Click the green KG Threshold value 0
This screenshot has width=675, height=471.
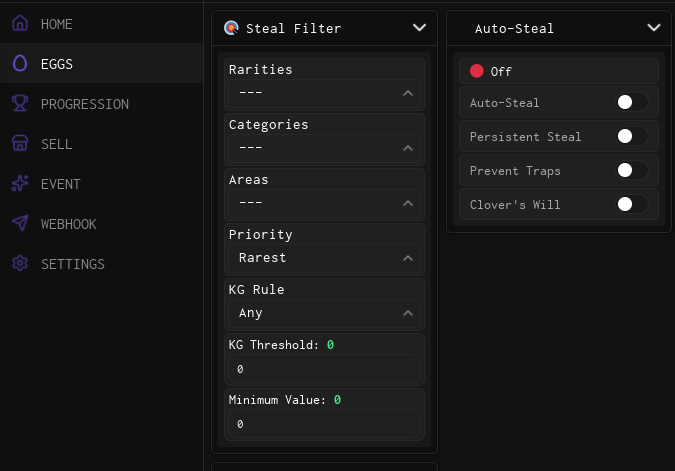pyautogui.click(x=330, y=345)
